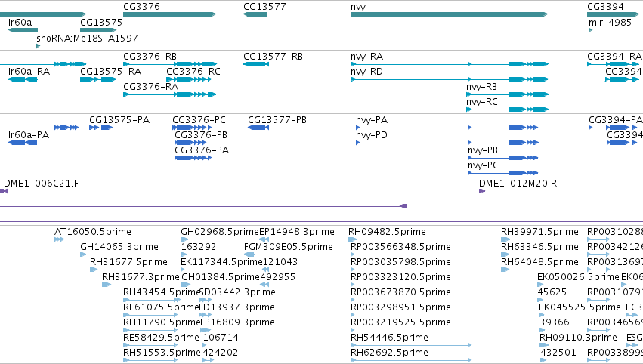Select EST RP003035798.5prime
Image resolution: width=643 pixels, height=364 pixels.
click(353, 270)
